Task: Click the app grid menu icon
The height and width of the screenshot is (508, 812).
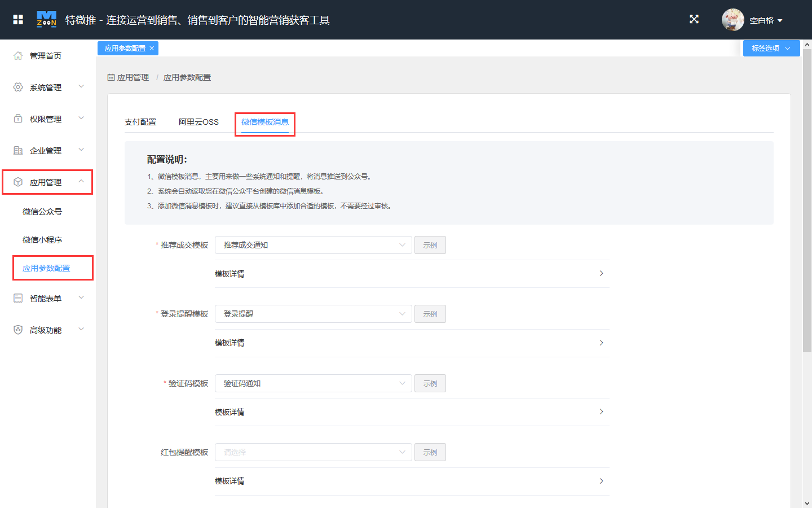Action: coord(18,20)
